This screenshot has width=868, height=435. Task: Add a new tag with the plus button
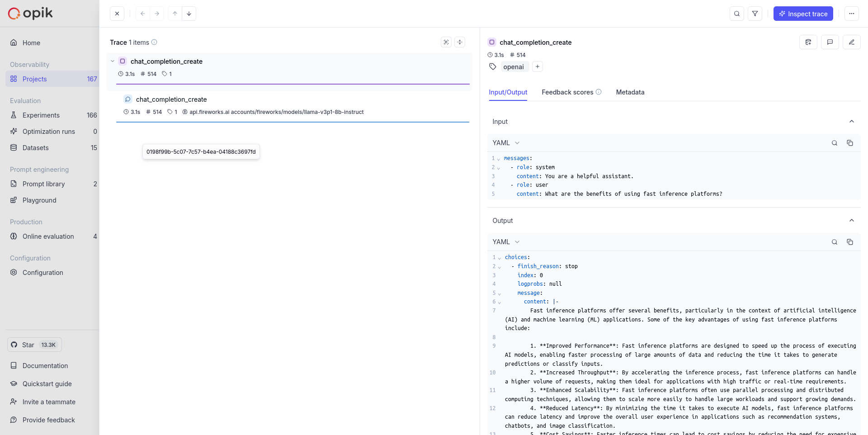[537, 66]
